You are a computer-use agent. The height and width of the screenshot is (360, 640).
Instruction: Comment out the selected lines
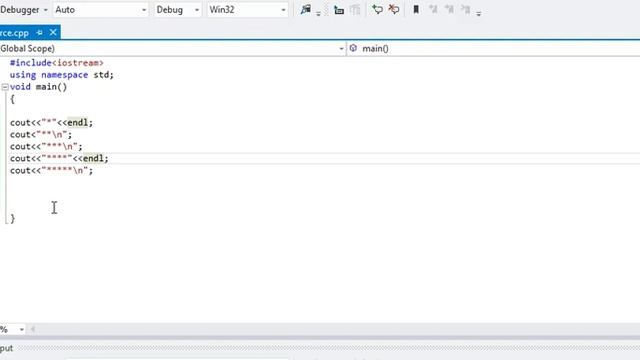tap(378, 9)
